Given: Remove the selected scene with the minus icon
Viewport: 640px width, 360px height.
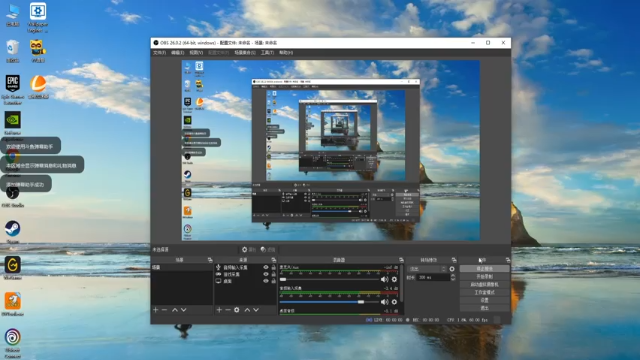Looking at the screenshot, I should [x=164, y=310].
